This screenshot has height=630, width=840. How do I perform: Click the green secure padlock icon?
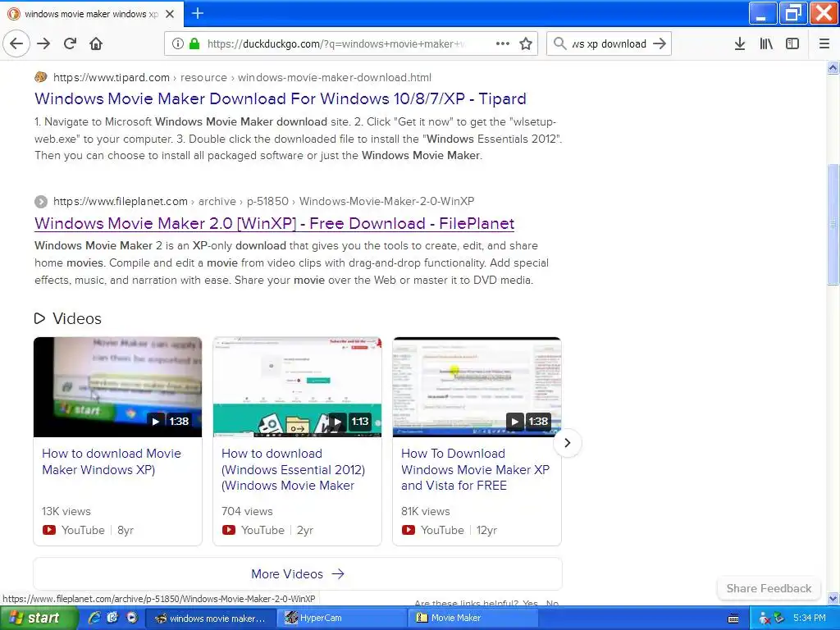194,44
